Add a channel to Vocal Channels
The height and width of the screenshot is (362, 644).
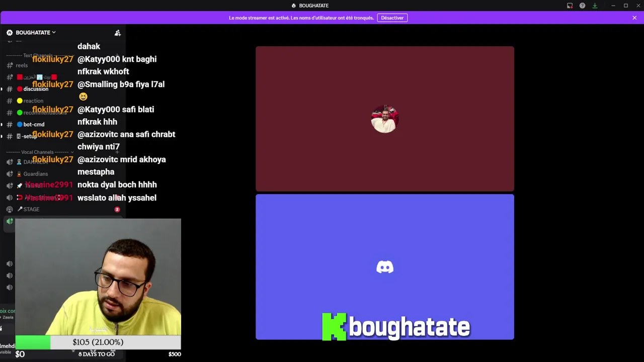pos(118,152)
